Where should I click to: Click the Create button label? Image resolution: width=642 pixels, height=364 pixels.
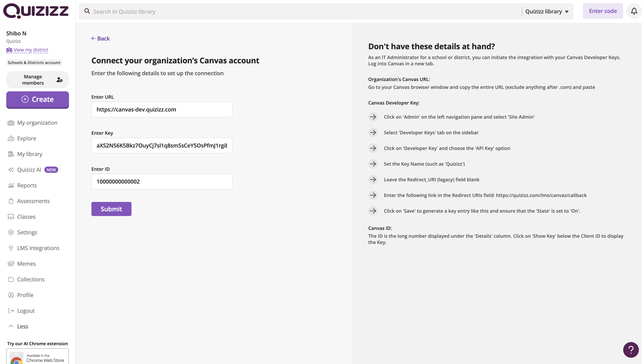(x=43, y=99)
